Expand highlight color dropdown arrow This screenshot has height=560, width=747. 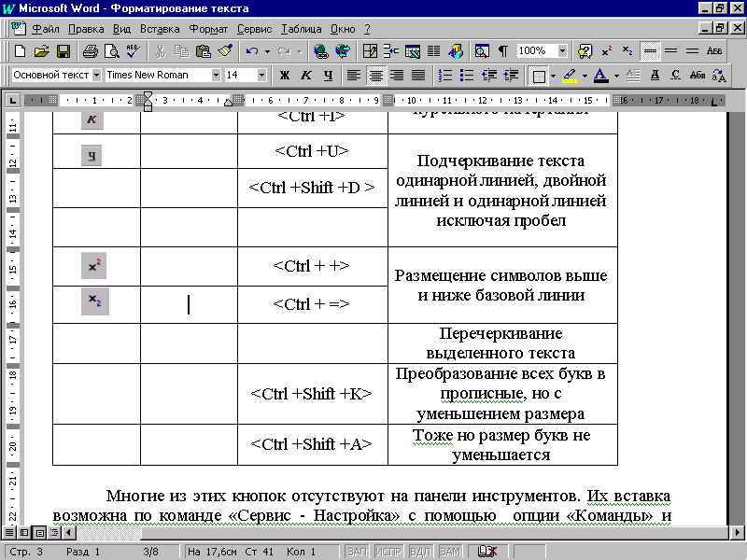pos(585,76)
